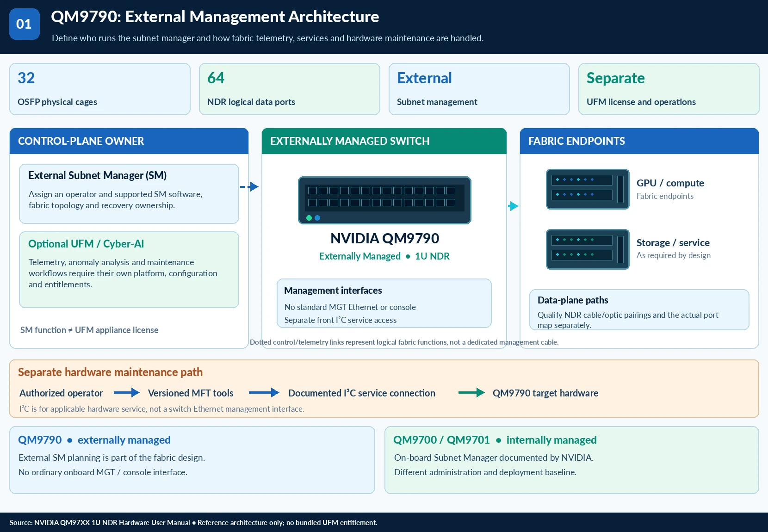Click the '64' NDR logical data ports stat
Screen dimensions: 768x532
pos(290,89)
